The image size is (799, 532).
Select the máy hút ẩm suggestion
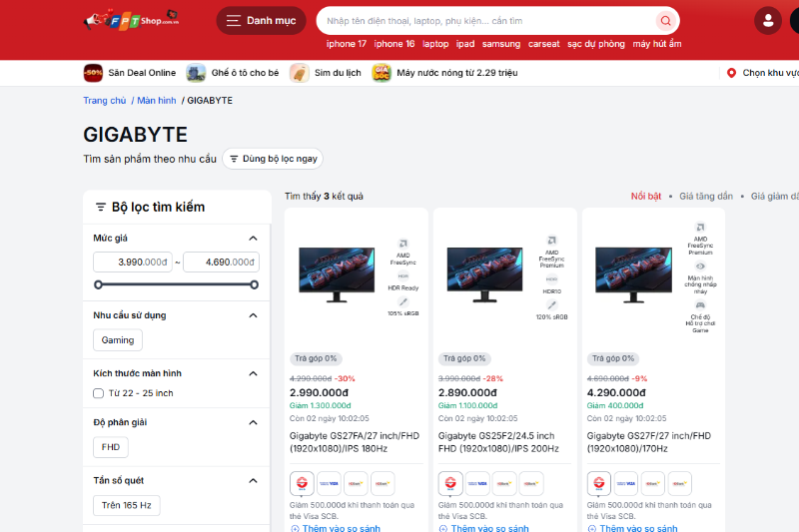(x=657, y=44)
